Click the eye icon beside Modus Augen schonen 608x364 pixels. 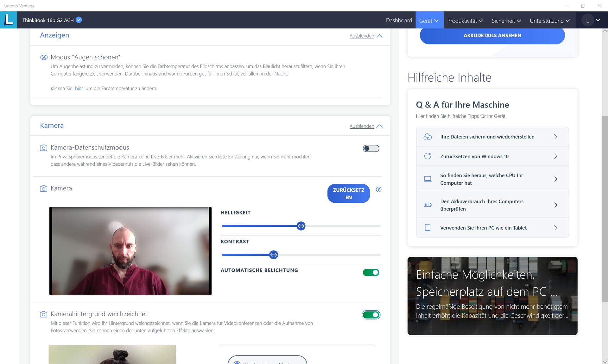44,57
